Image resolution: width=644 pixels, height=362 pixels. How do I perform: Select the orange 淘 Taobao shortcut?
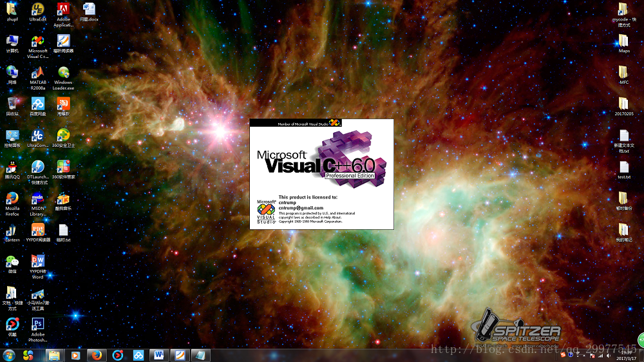click(x=63, y=106)
